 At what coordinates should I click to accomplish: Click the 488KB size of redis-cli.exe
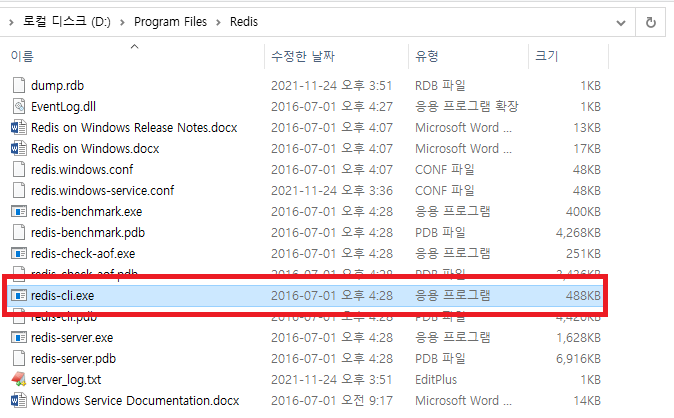point(583,295)
